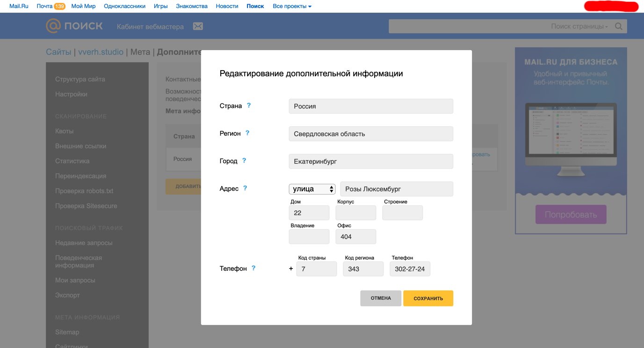Image resolution: width=644 pixels, height=348 pixels.
Task: Click the empty Строение field
Action: pyautogui.click(x=403, y=213)
